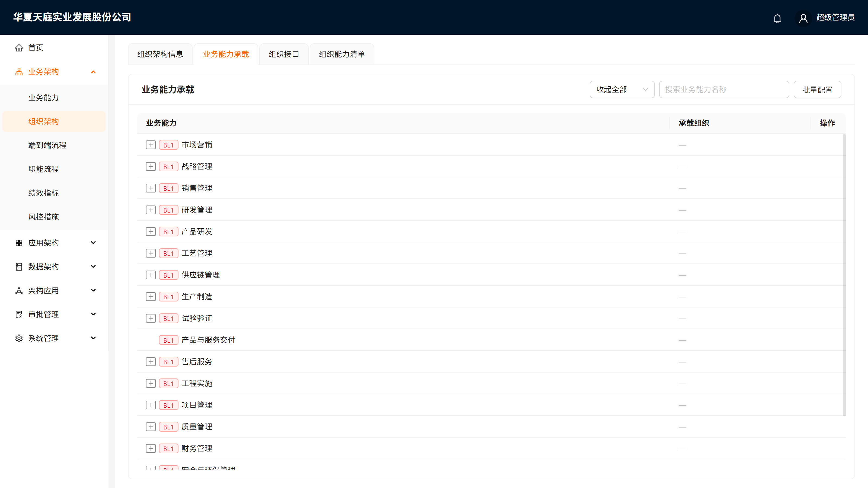
Task: Click the 产品与服务交付 row text
Action: (x=208, y=340)
